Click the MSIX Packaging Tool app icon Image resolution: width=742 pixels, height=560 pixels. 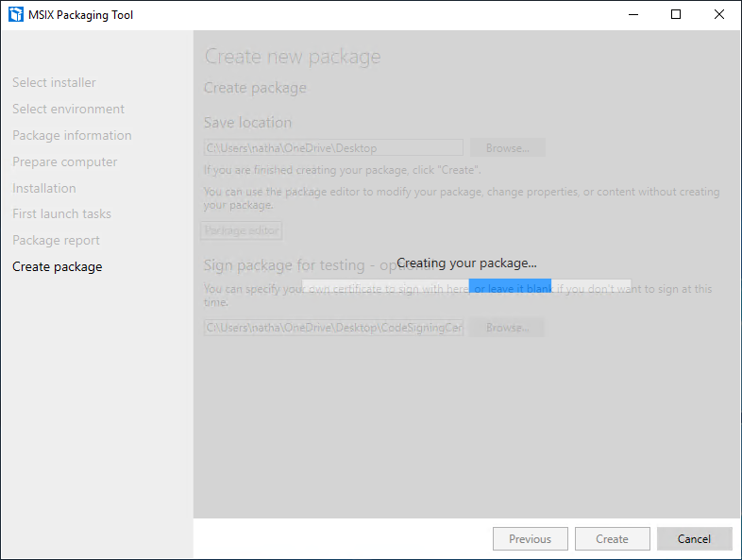[16, 15]
